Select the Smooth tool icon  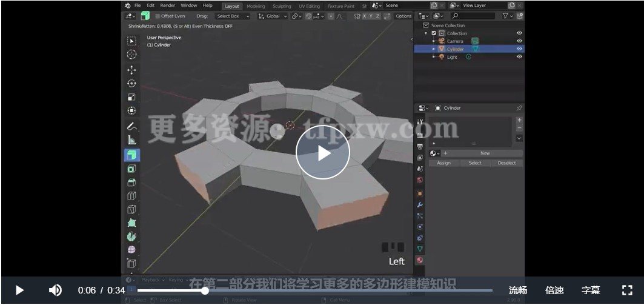[x=131, y=249]
